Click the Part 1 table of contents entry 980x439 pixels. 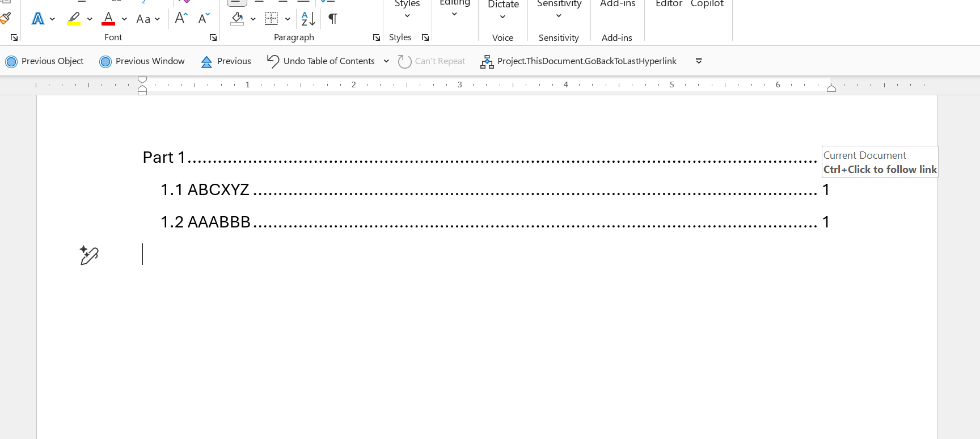(x=479, y=157)
